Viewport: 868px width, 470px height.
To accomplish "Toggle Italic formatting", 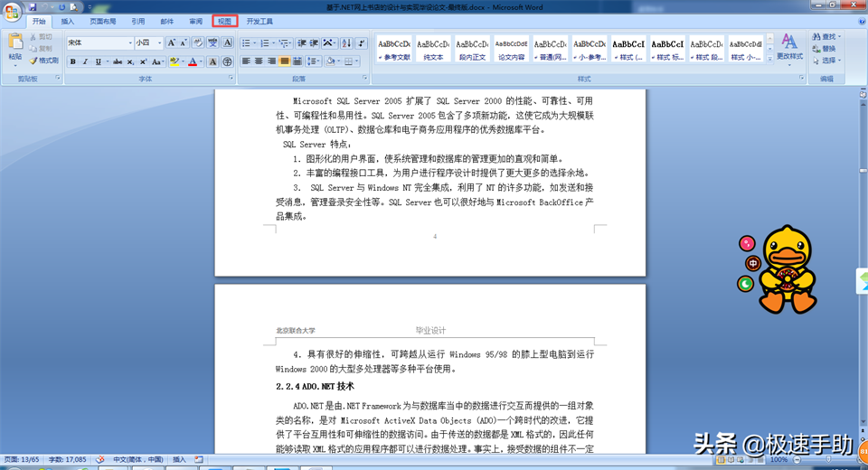I will [86, 61].
